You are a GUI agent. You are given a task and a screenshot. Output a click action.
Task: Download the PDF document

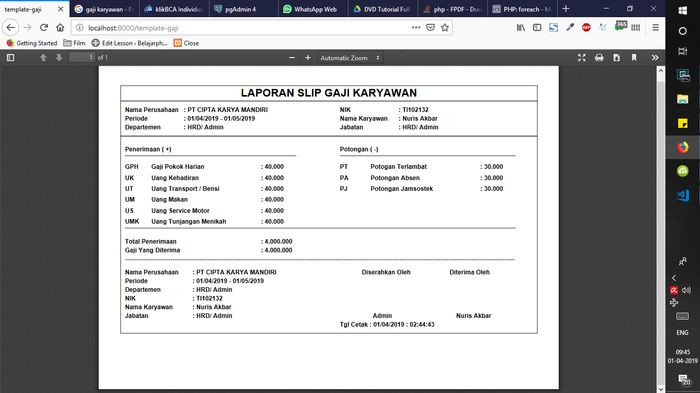(617, 58)
